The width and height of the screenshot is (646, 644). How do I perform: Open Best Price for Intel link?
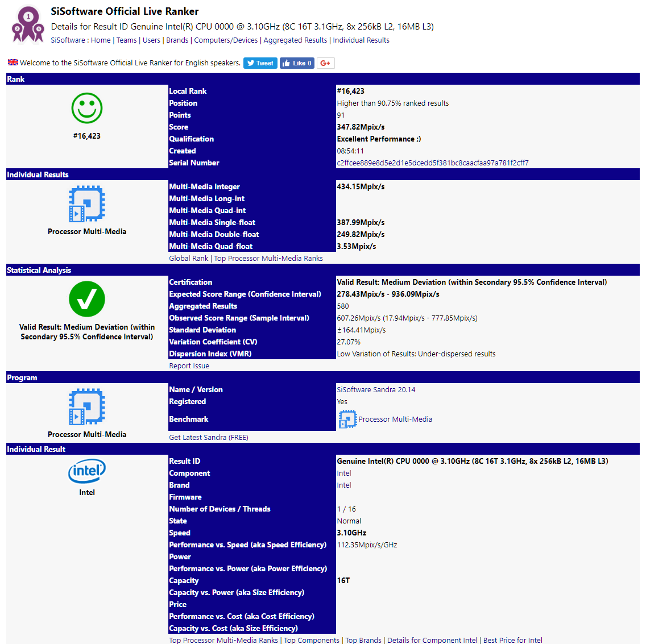coord(512,640)
